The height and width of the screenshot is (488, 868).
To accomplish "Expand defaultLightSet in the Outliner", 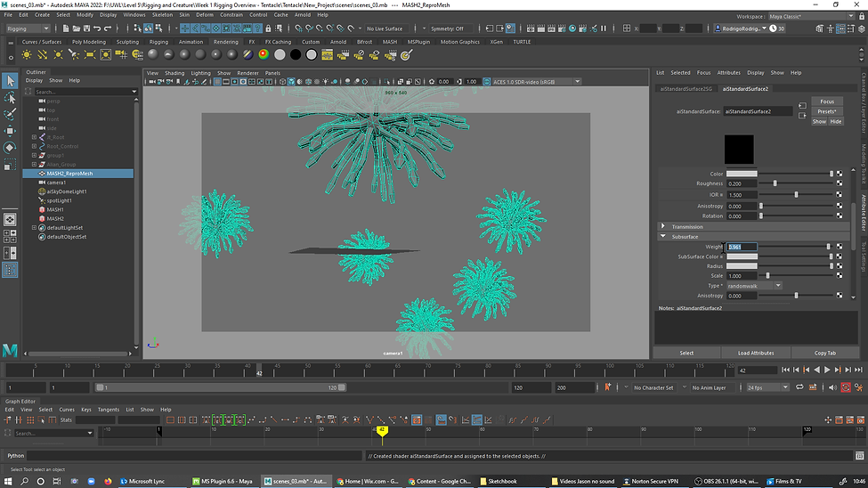I will [x=35, y=228].
